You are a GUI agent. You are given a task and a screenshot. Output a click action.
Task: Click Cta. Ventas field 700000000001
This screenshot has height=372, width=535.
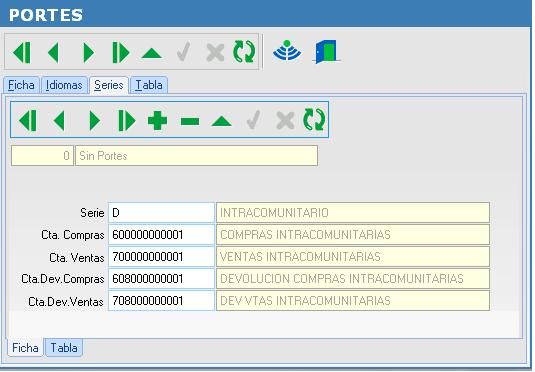point(161,257)
